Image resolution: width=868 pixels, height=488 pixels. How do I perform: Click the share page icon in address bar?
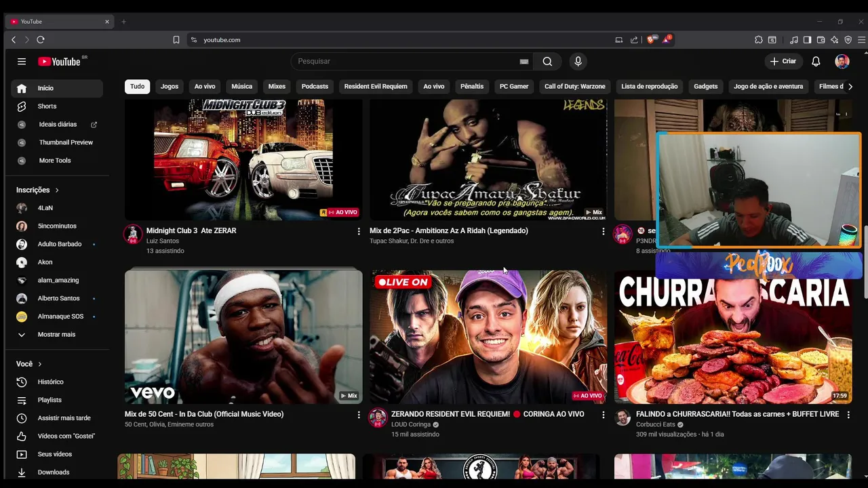coord(634,40)
